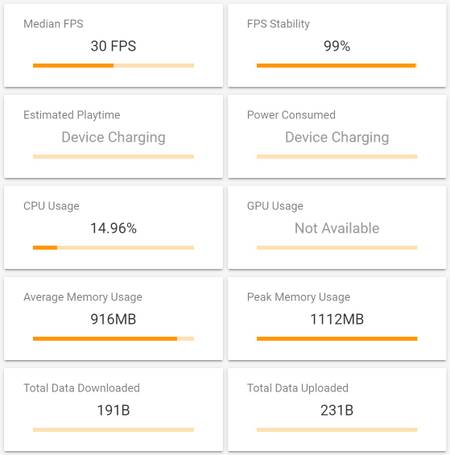This screenshot has height=455, width=450.
Task: Click the Median FPS progress bar
Action: (x=113, y=65)
